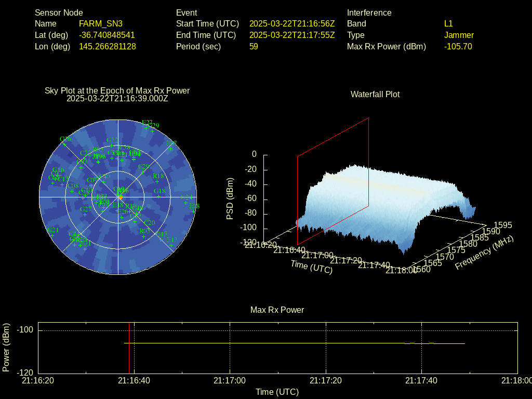This screenshot has height=399, width=532.
Task: Click the event Start Time value
Action: pos(292,23)
